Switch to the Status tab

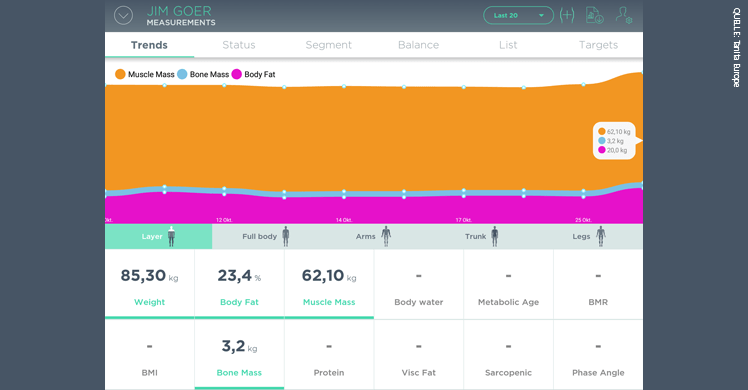(239, 45)
